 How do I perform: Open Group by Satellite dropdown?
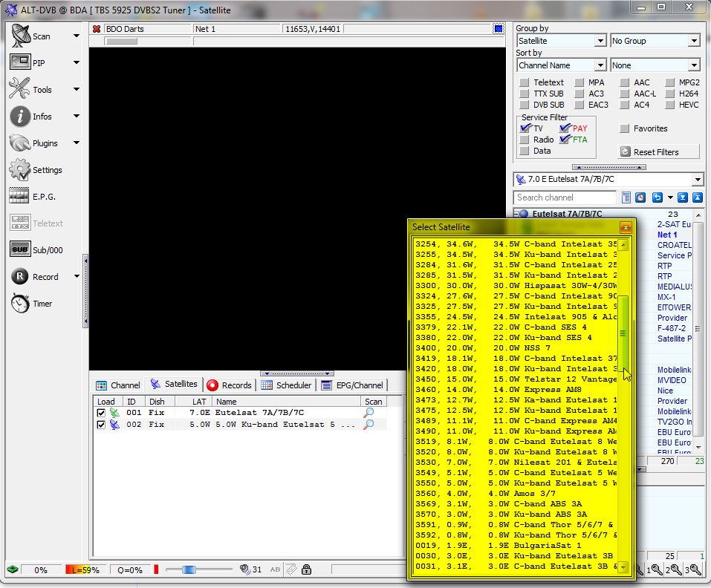point(600,41)
